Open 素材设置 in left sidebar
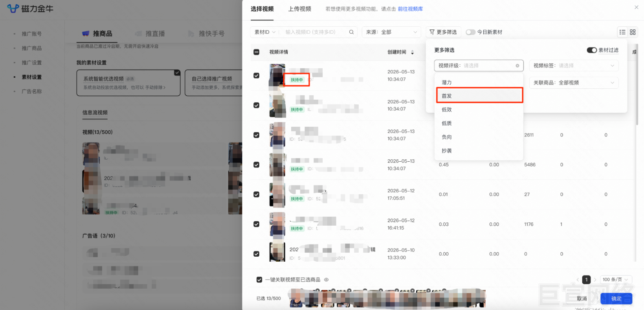Screen dimensions: 644x310 32,77
